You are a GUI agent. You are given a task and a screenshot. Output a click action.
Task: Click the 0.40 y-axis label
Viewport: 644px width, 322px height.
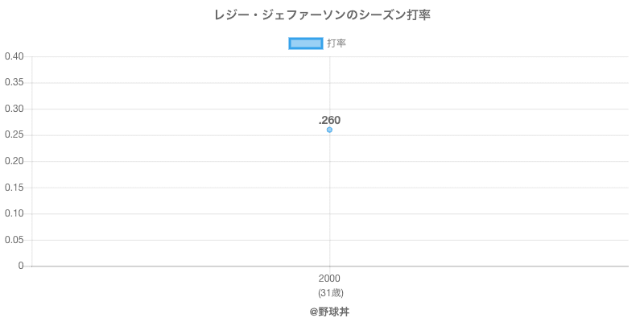[x=14, y=56]
